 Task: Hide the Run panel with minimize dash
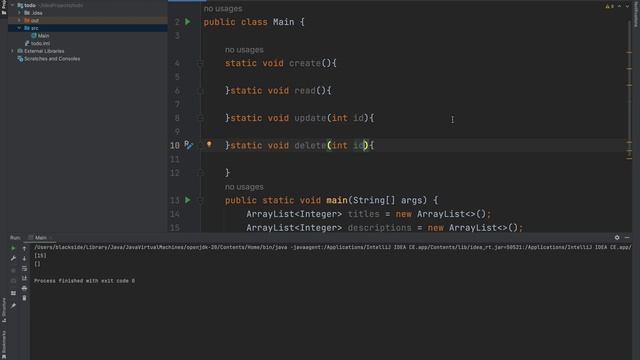(x=627, y=238)
